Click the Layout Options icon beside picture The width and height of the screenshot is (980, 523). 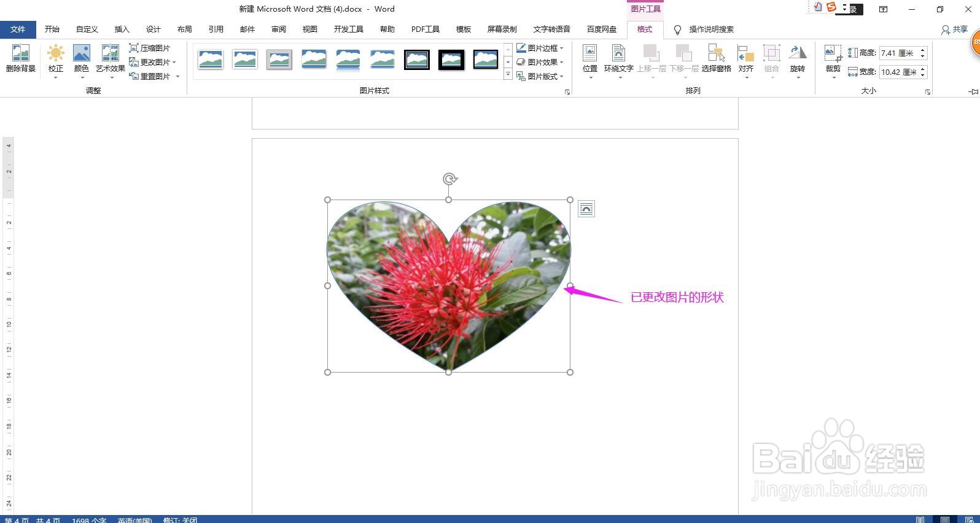[x=586, y=209]
